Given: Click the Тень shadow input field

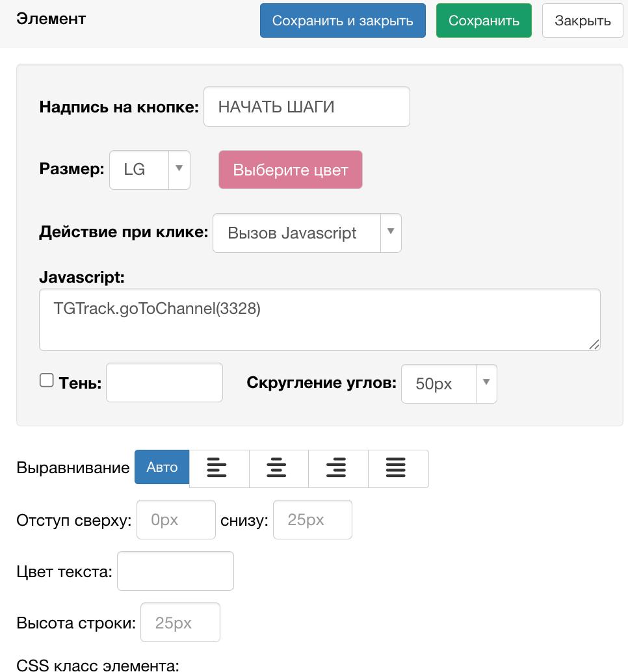Looking at the screenshot, I should tap(164, 383).
